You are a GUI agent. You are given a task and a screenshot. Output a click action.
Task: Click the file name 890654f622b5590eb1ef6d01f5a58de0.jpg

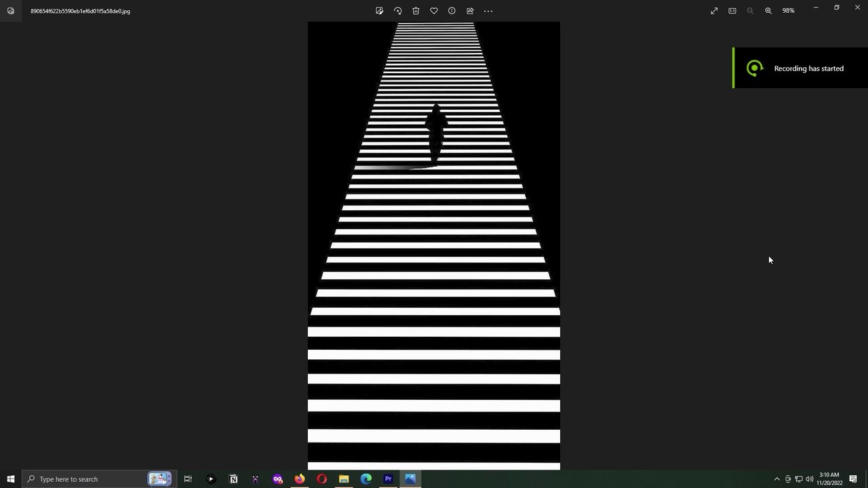coord(80,11)
